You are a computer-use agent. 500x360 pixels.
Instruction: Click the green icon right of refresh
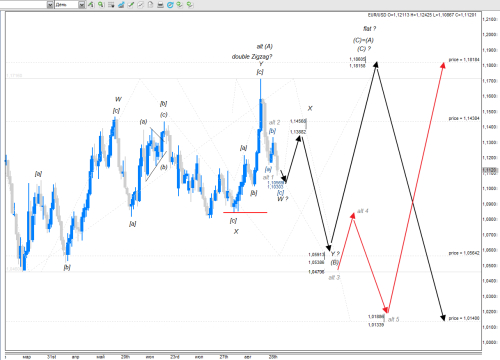[x=180, y=5]
